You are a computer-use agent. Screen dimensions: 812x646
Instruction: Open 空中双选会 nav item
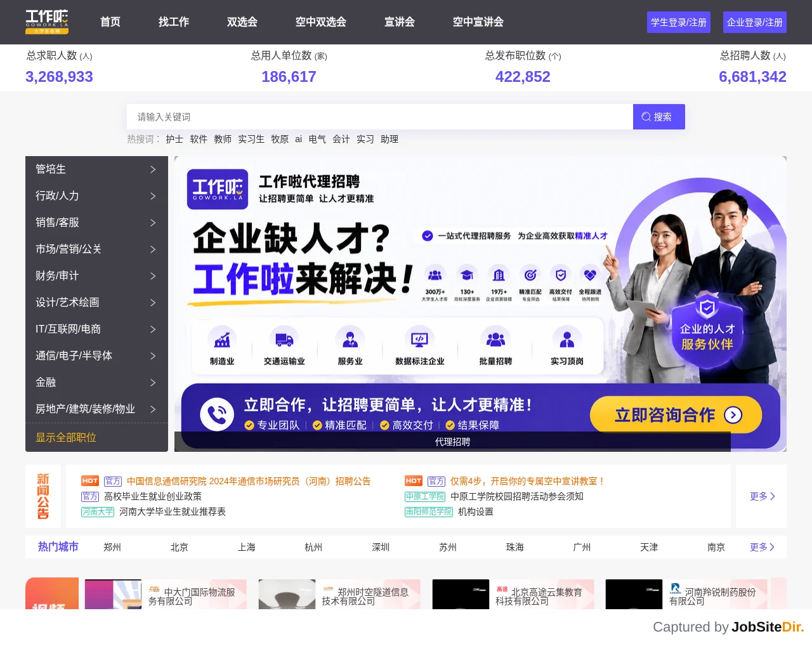pyautogui.click(x=321, y=22)
